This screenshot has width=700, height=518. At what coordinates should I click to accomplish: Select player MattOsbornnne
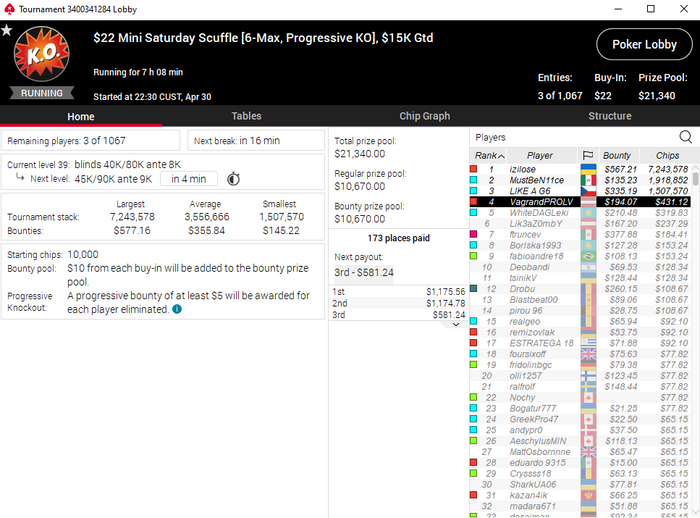[579, 452]
